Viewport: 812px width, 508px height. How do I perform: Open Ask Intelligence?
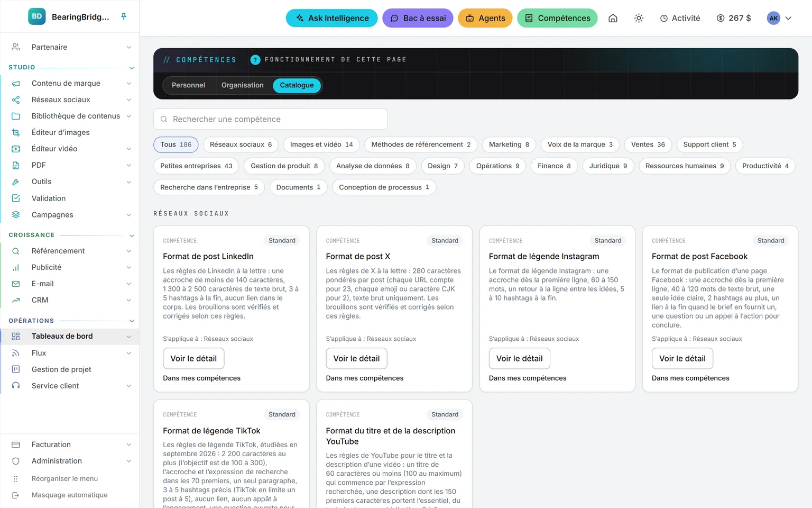[332, 18]
